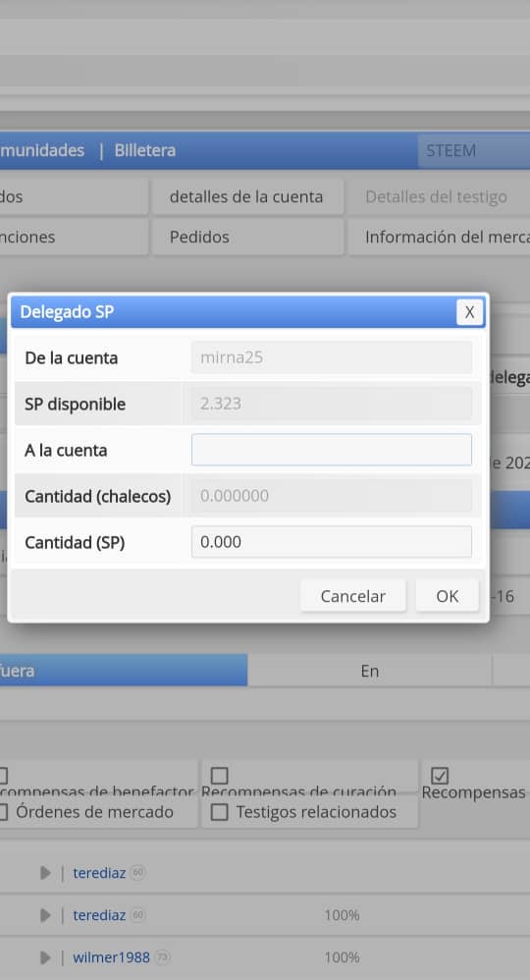The image size is (530, 980).
Task: Toggle the Testigos relacionados checkbox
Action: (219, 812)
